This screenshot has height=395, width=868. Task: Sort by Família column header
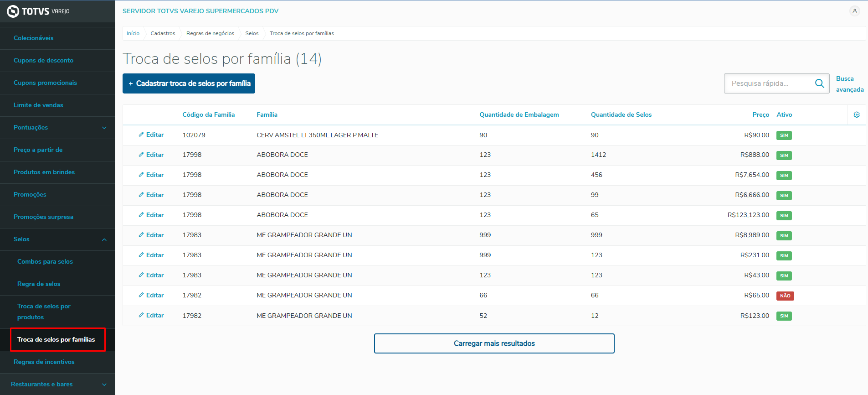click(267, 115)
